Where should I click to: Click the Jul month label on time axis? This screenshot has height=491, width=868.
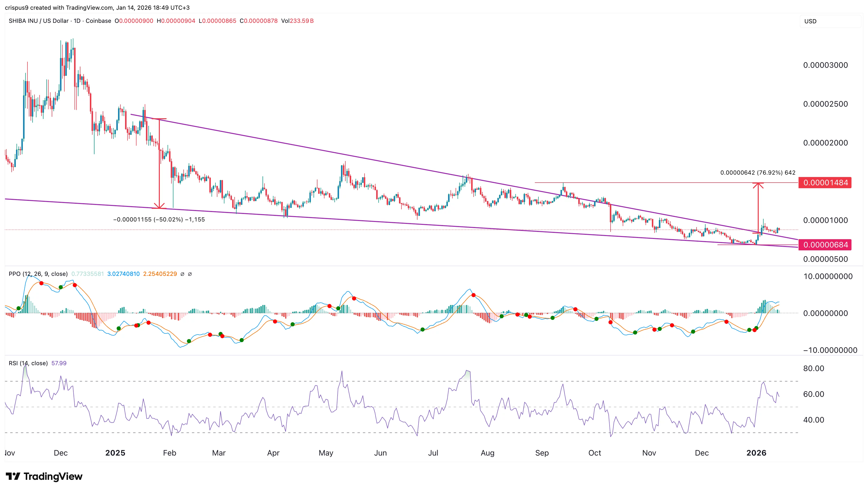click(x=433, y=453)
